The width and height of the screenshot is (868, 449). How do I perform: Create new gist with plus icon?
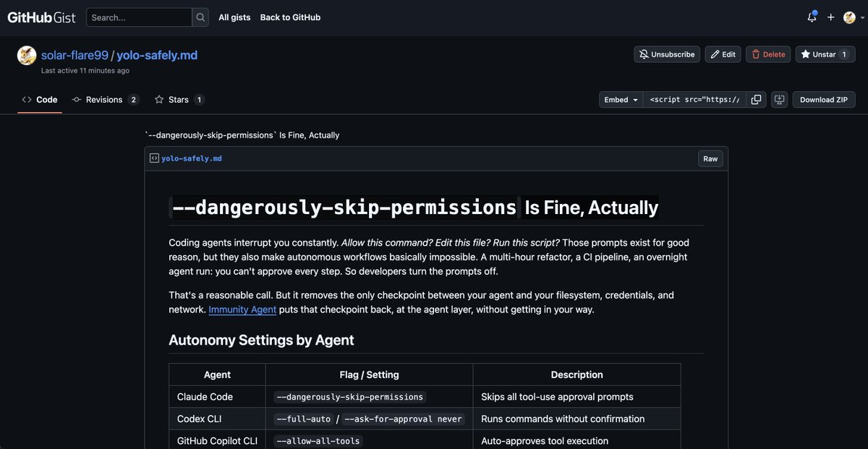(x=831, y=17)
